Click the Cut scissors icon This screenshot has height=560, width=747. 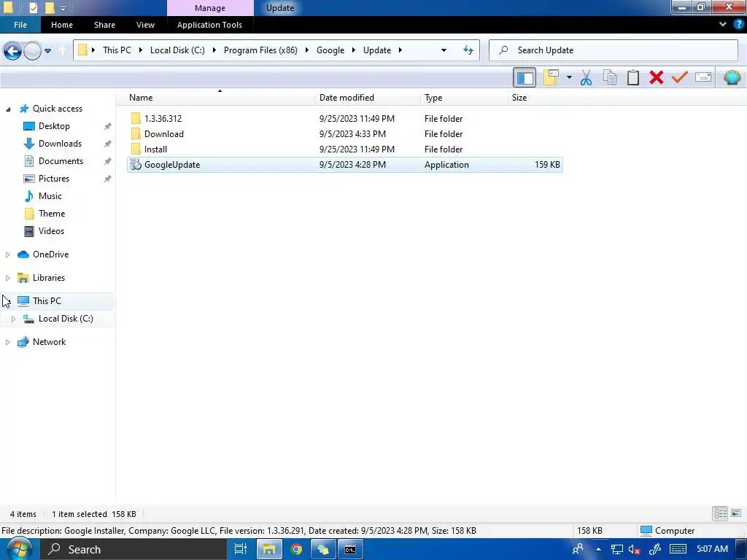tap(586, 77)
